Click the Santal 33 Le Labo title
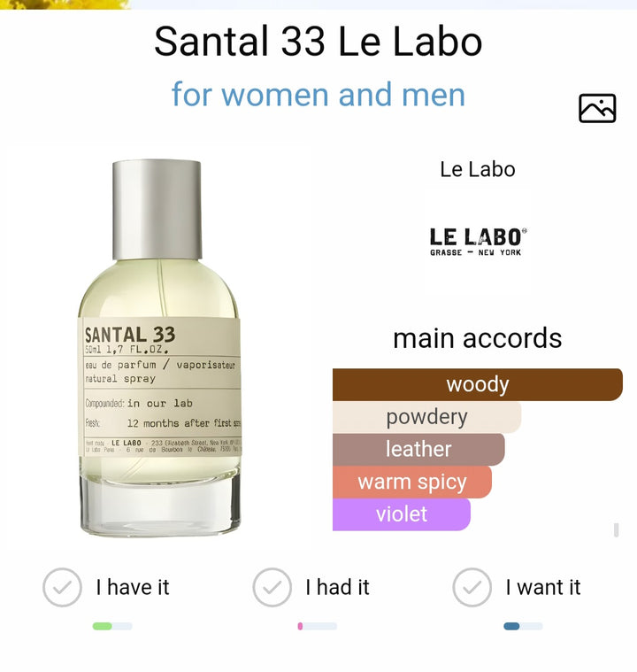The image size is (637, 672). click(318, 42)
